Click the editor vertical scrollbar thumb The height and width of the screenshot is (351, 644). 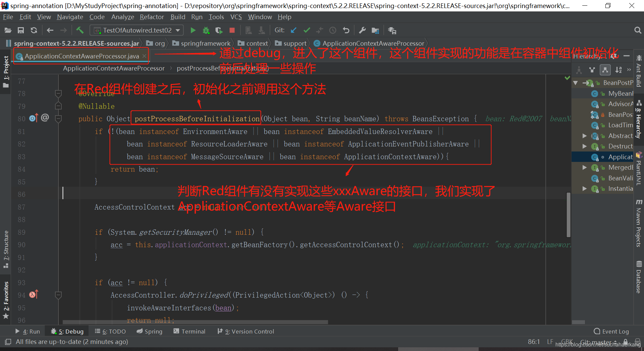pos(569,215)
